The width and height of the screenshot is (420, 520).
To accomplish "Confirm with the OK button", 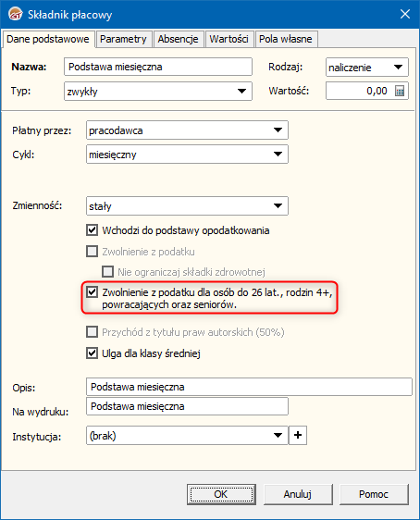I will point(221,494).
